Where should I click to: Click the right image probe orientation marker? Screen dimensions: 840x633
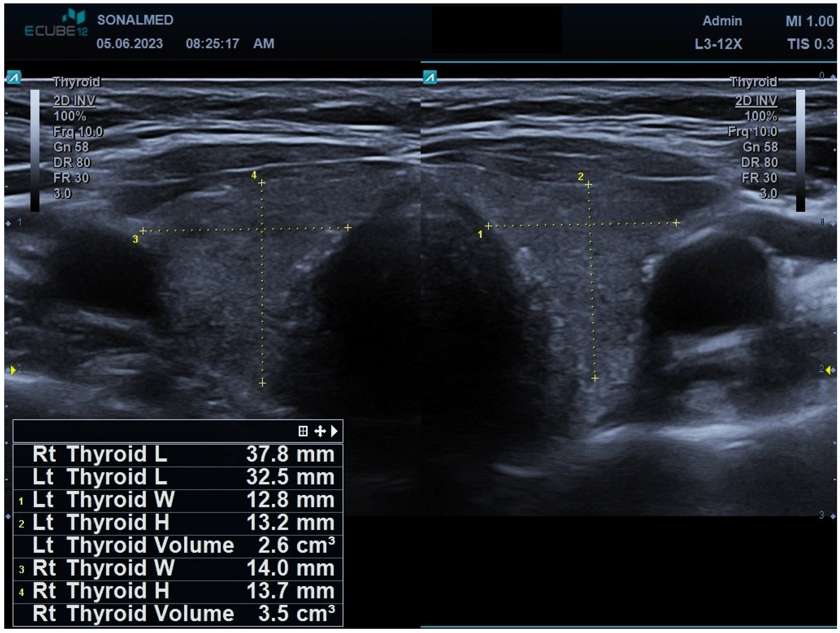tap(430, 78)
